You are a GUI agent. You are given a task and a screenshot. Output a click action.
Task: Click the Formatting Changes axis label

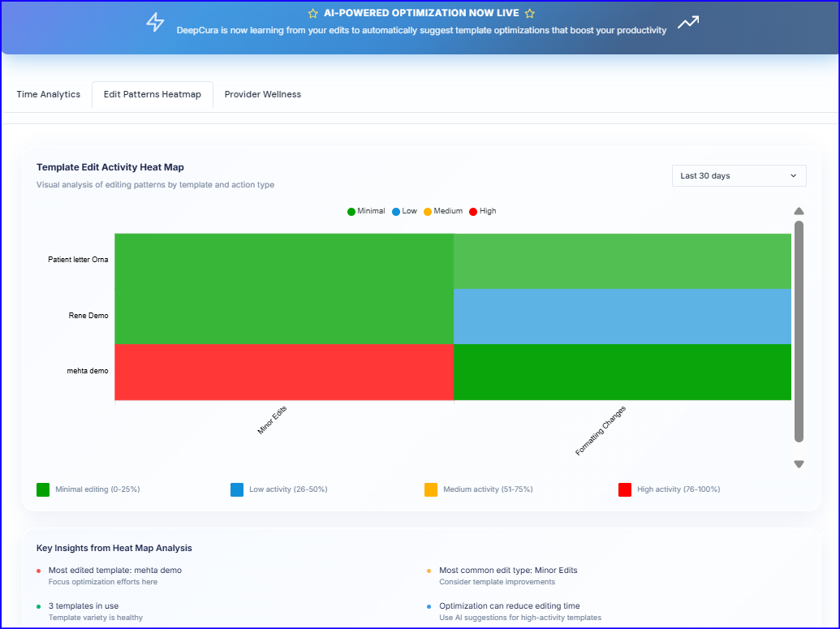[x=601, y=431]
